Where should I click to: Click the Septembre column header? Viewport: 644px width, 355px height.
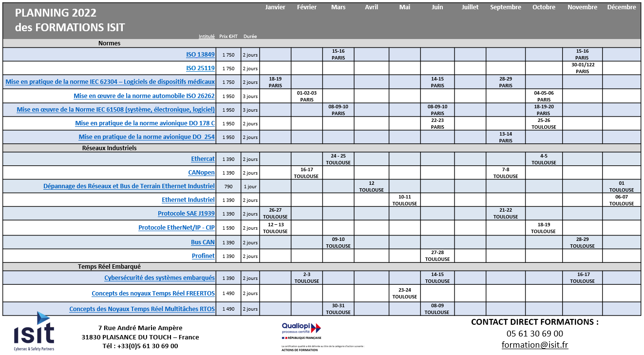(506, 7)
